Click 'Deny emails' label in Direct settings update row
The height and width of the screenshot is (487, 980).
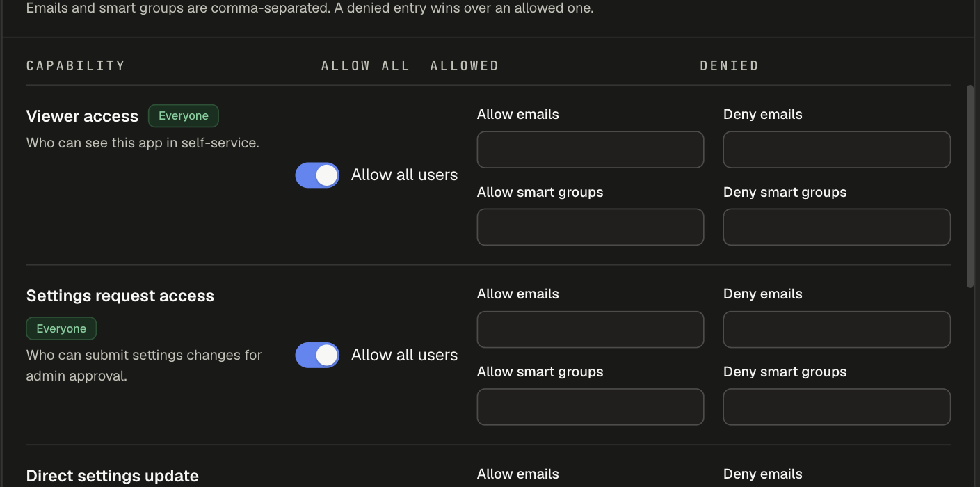pyautogui.click(x=763, y=474)
